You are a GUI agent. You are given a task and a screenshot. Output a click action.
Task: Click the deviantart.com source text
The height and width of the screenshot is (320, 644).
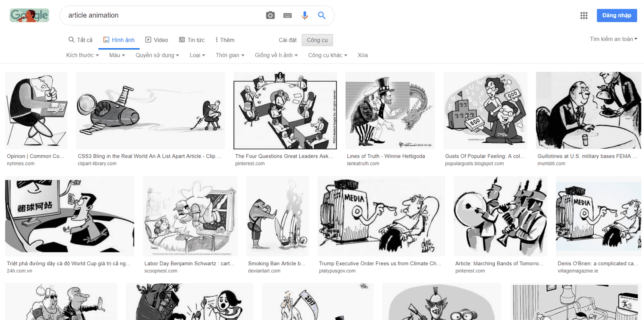pos(264,271)
